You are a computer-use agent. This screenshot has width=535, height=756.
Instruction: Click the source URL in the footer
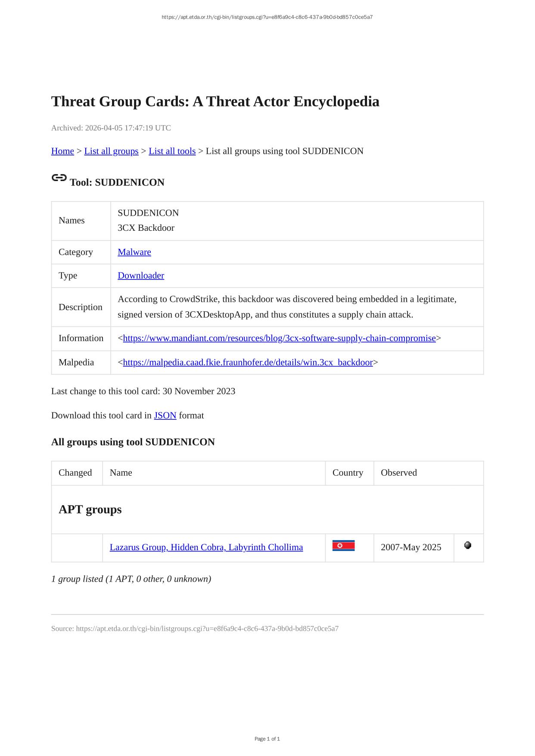click(207, 629)
